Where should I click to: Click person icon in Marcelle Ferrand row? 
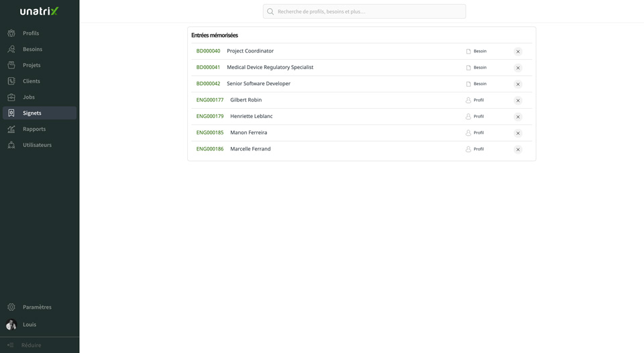(468, 149)
